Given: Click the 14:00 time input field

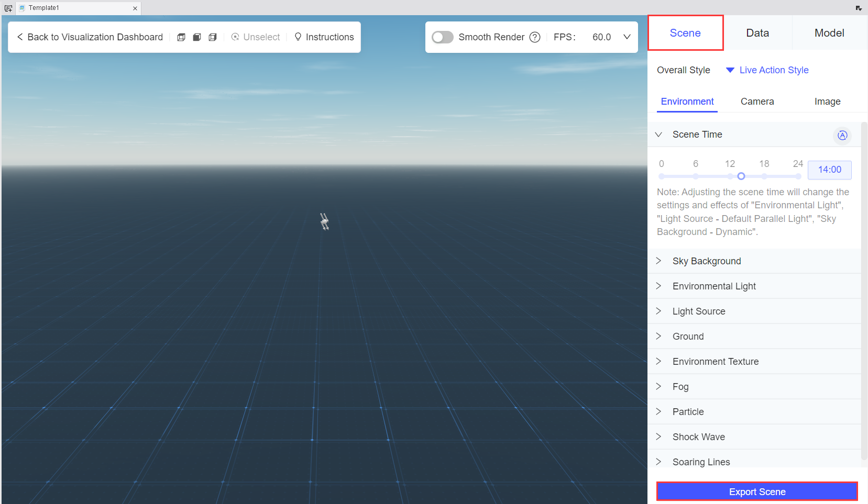Looking at the screenshot, I should pos(829,170).
